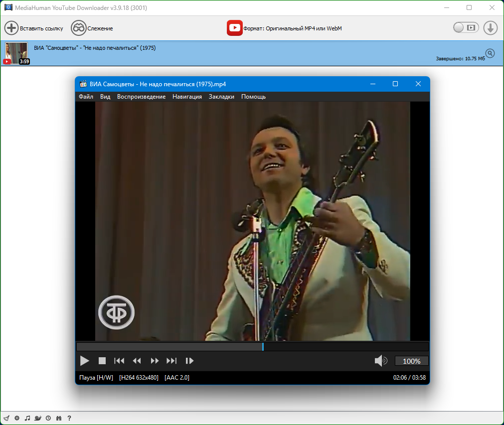Click the clock icon in bottom bar
The width and height of the screenshot is (504, 425).
coord(48,418)
